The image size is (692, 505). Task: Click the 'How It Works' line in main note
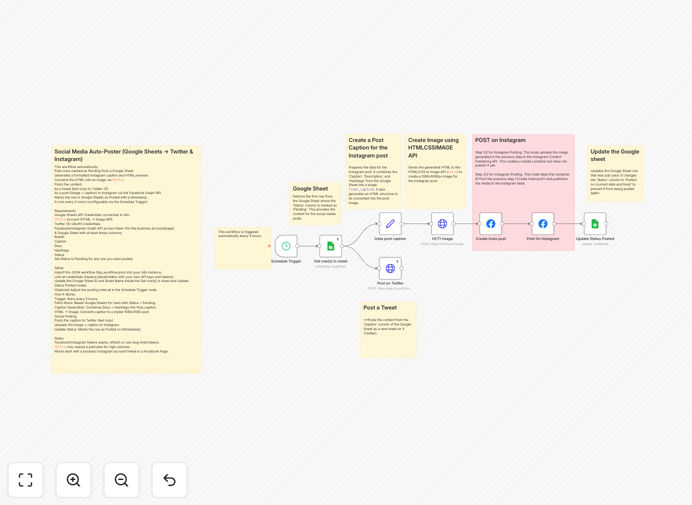pyautogui.click(x=65, y=294)
